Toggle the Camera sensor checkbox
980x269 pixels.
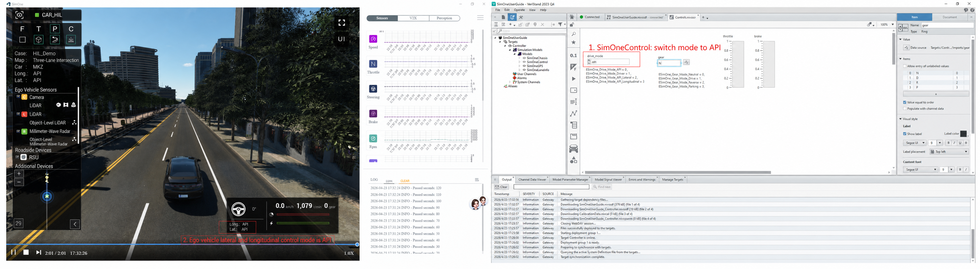coord(18,97)
